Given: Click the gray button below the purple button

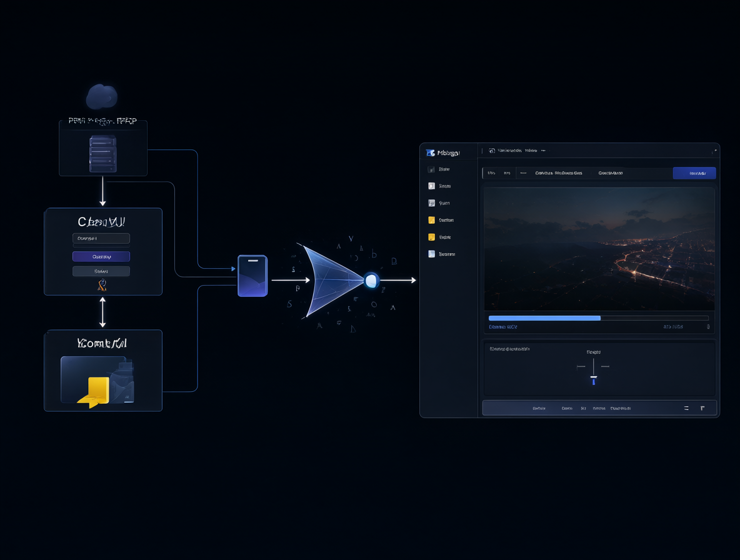Looking at the screenshot, I should click(x=101, y=271).
